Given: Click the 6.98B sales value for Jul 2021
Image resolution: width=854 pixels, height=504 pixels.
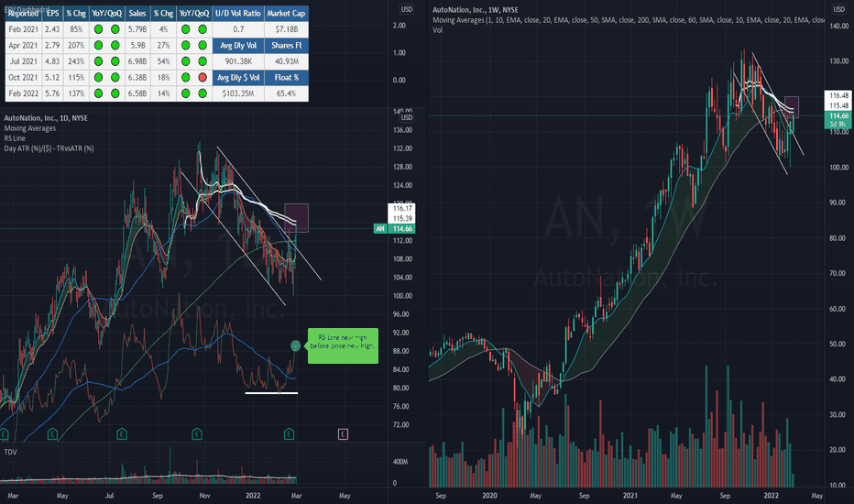Looking at the screenshot, I should 137,61.
